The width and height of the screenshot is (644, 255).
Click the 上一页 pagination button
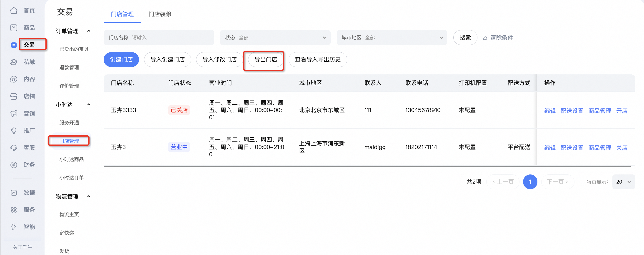(503, 182)
